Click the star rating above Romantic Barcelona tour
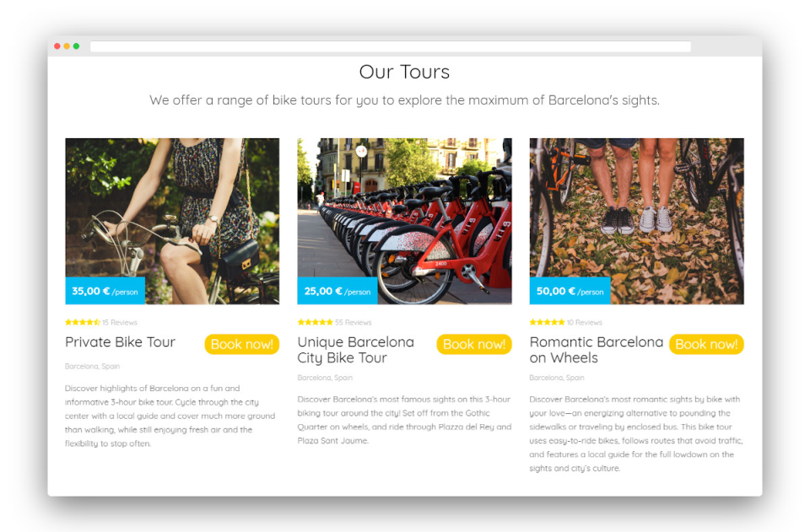 pyautogui.click(x=547, y=323)
